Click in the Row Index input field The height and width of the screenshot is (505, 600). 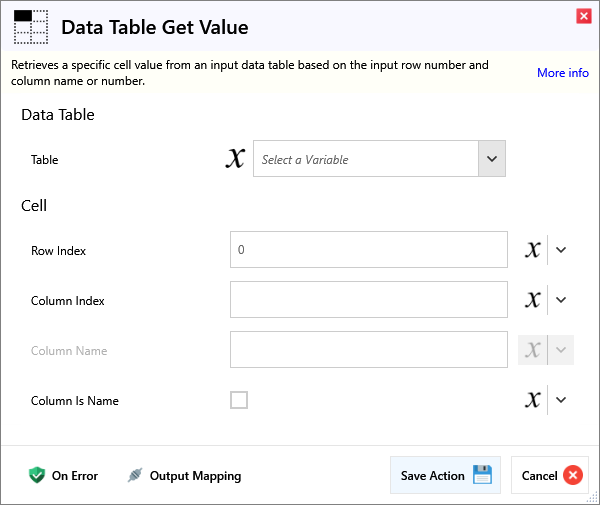(368, 250)
